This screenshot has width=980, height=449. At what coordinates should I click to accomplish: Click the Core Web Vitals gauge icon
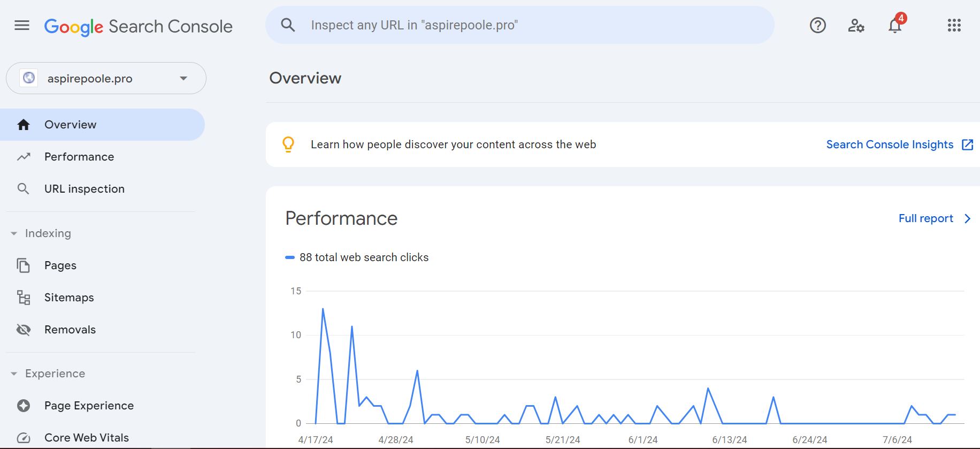click(x=24, y=438)
